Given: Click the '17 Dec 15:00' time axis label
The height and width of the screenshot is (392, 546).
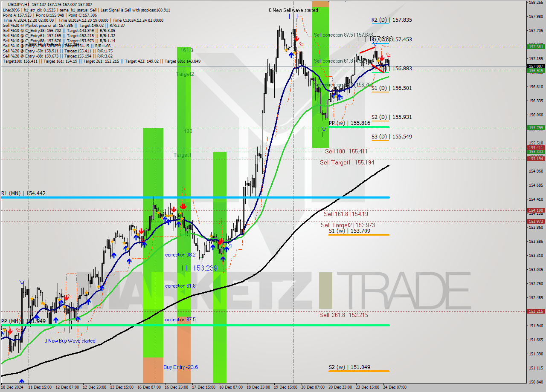Looking at the screenshot, I should tap(204, 387).
